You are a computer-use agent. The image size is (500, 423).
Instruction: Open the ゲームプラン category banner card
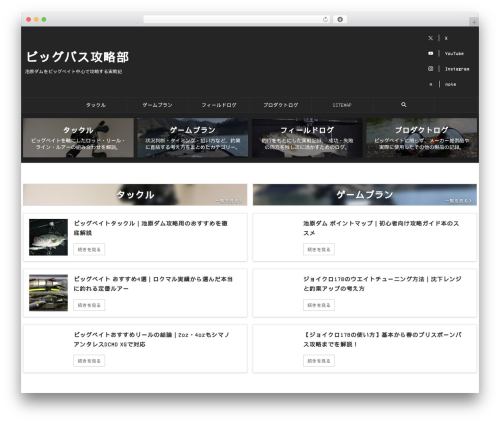pyautogui.click(x=193, y=137)
